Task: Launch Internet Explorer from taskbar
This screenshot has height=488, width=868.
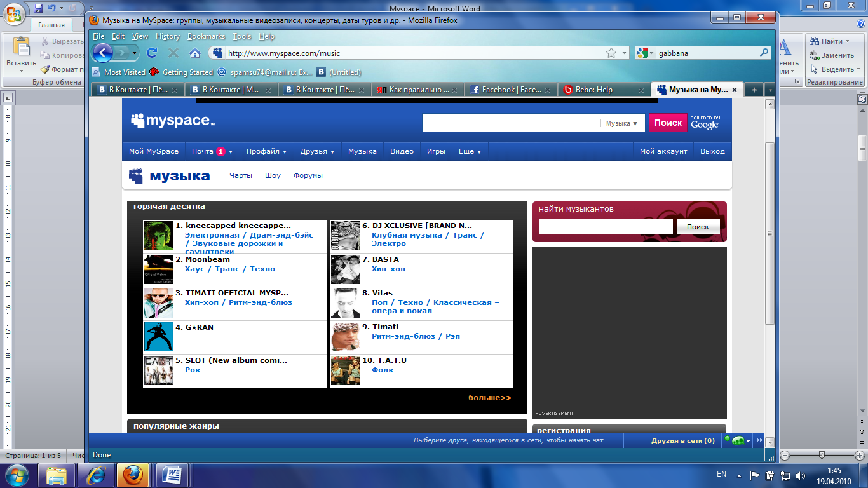Action: tap(95, 475)
